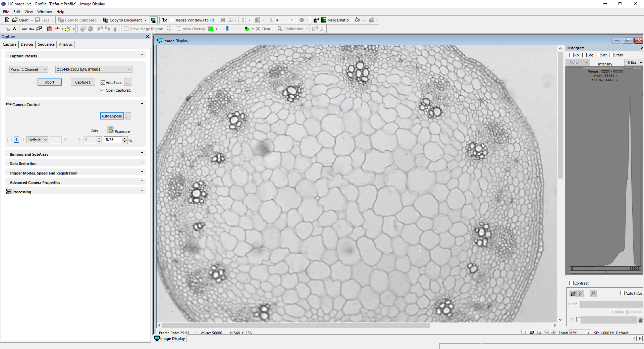Enable the Sat histogram checkbox

[x=598, y=55]
